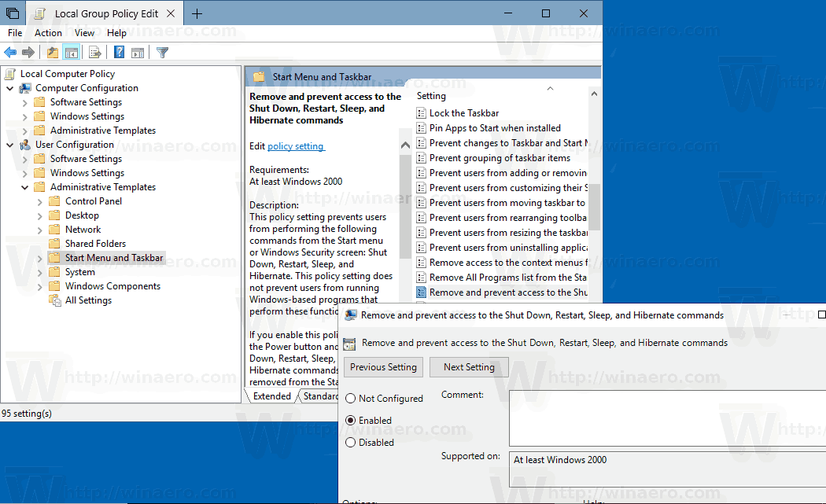Open the Action menu
This screenshot has height=504, width=826.
click(x=48, y=32)
